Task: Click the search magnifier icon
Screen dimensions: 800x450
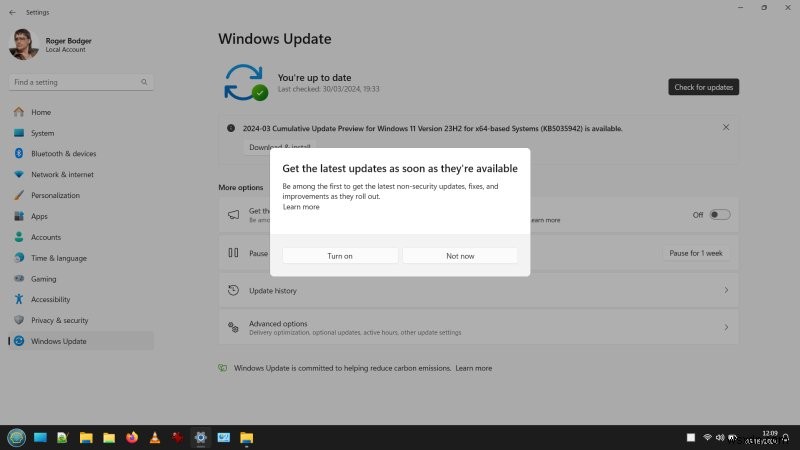Action: click(144, 82)
